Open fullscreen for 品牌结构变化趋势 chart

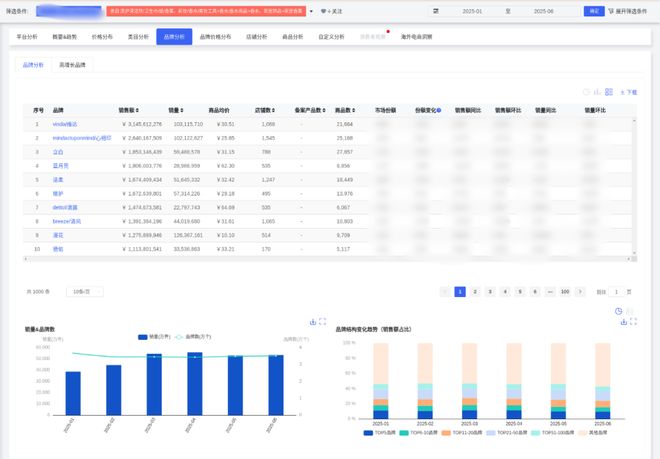tap(633, 322)
